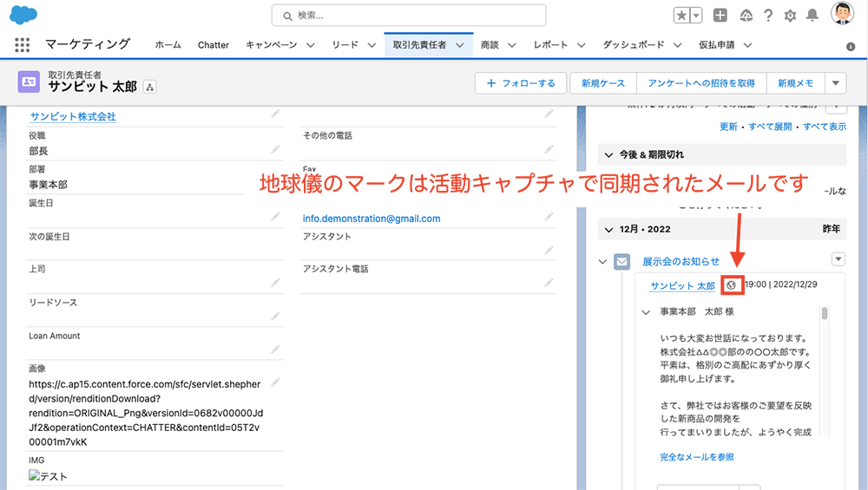Open the Setup gear icon

[x=790, y=16]
